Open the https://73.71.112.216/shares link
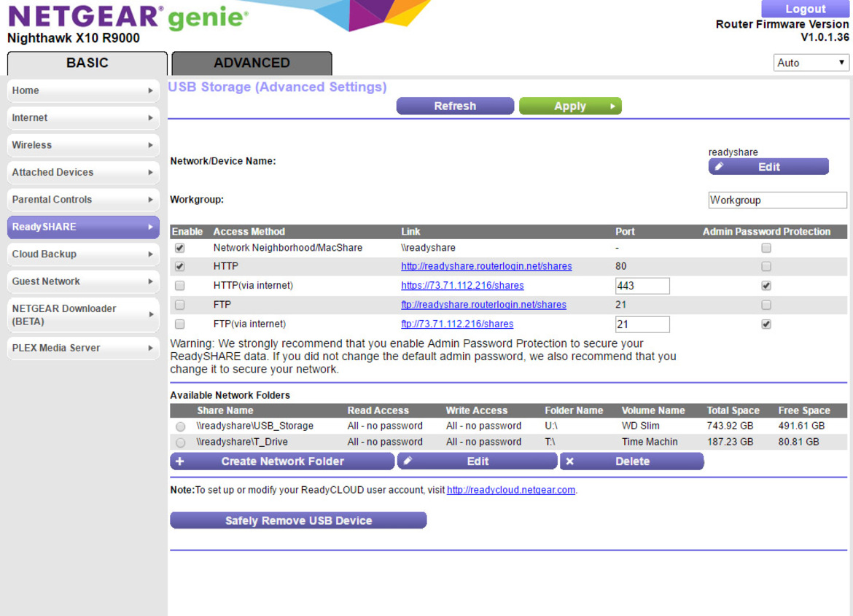 (462, 286)
